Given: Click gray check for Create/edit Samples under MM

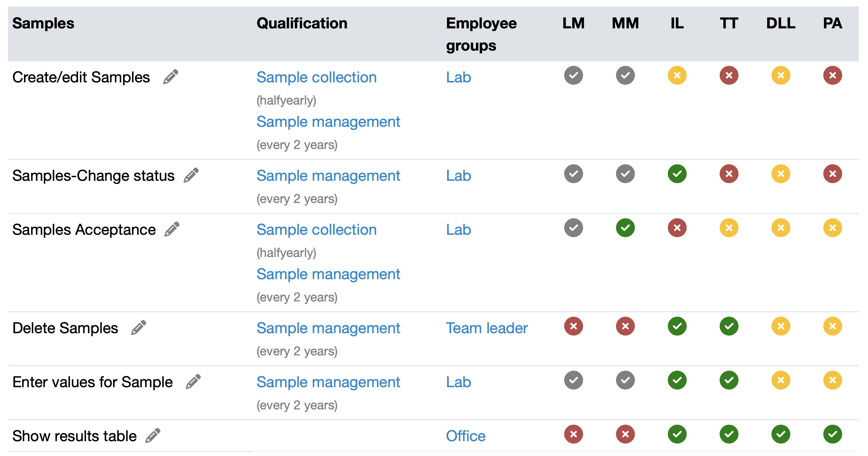Looking at the screenshot, I should coord(625,76).
